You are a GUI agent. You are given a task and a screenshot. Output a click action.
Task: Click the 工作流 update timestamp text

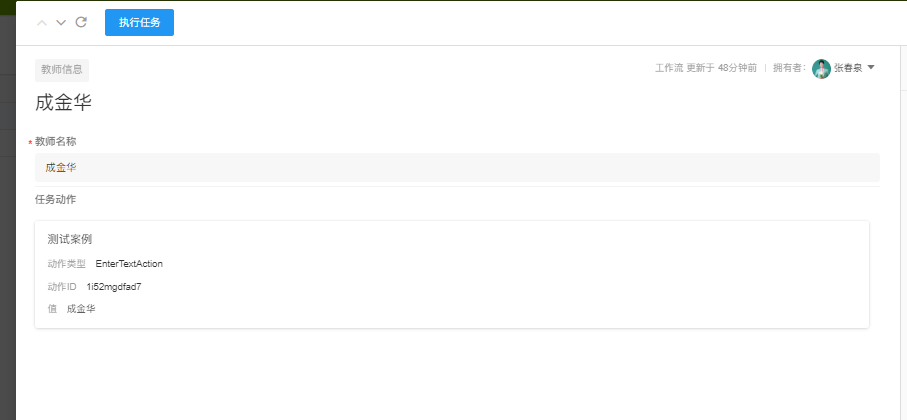click(705, 68)
